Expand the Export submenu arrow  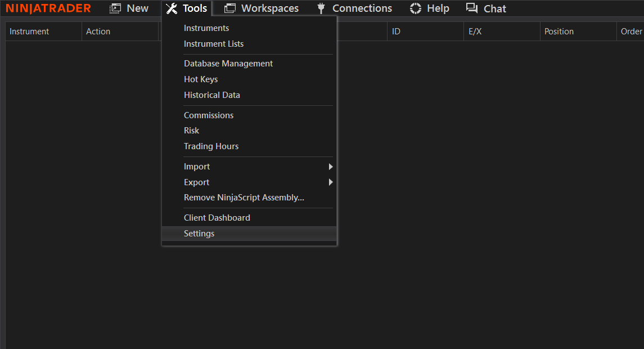point(331,182)
